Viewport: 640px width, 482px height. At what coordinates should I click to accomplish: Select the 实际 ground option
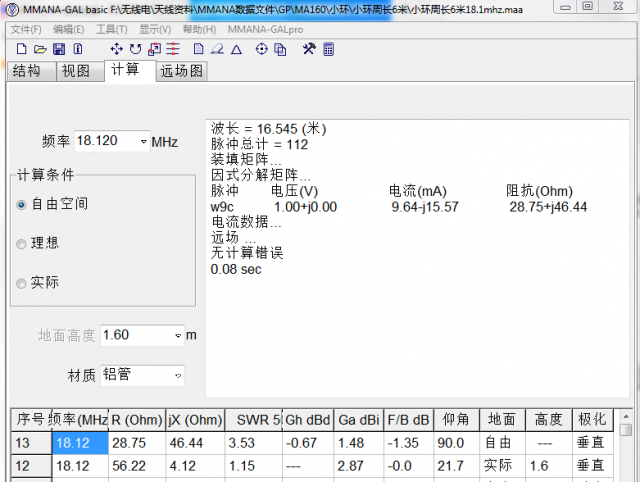[x=21, y=283]
